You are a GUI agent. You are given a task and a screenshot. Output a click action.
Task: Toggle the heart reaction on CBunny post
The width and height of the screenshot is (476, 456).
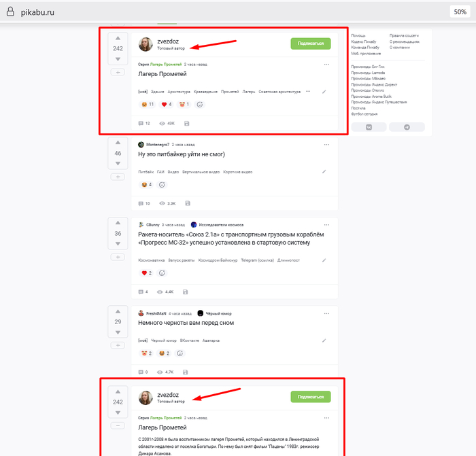[146, 273]
